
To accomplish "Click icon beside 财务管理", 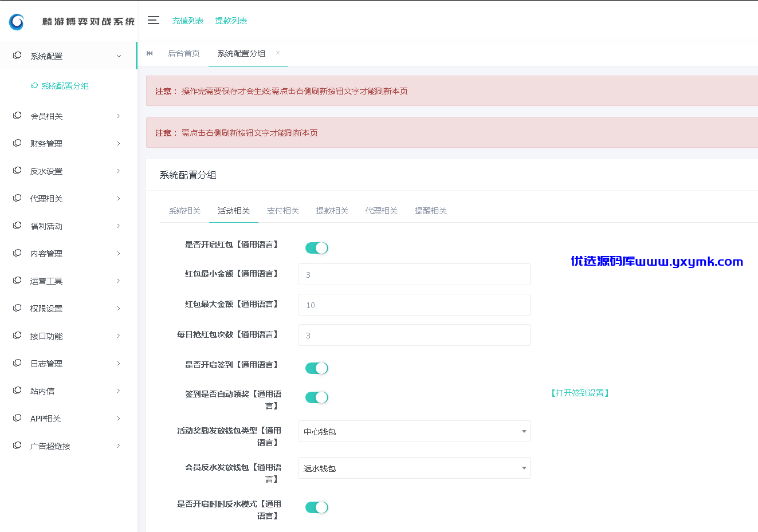I will tap(17, 143).
